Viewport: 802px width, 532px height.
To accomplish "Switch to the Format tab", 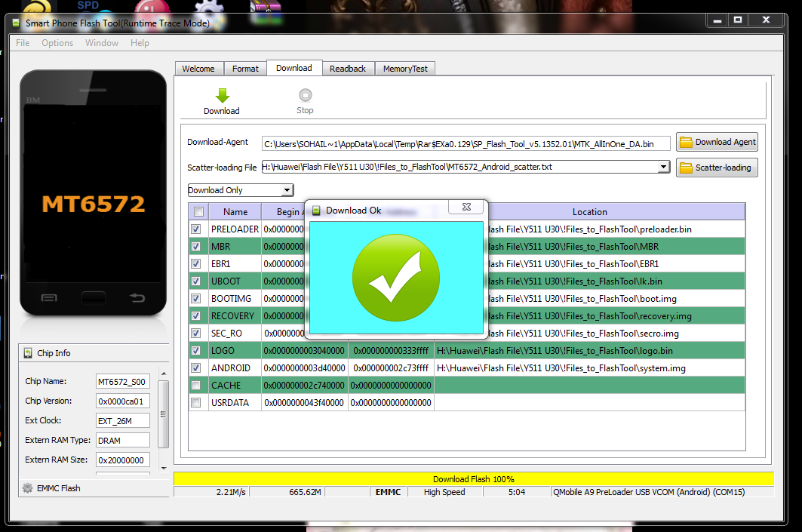I will 245,69.
